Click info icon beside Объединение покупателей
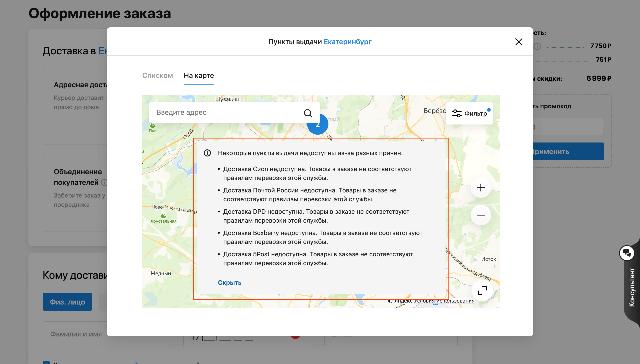 (x=104, y=182)
